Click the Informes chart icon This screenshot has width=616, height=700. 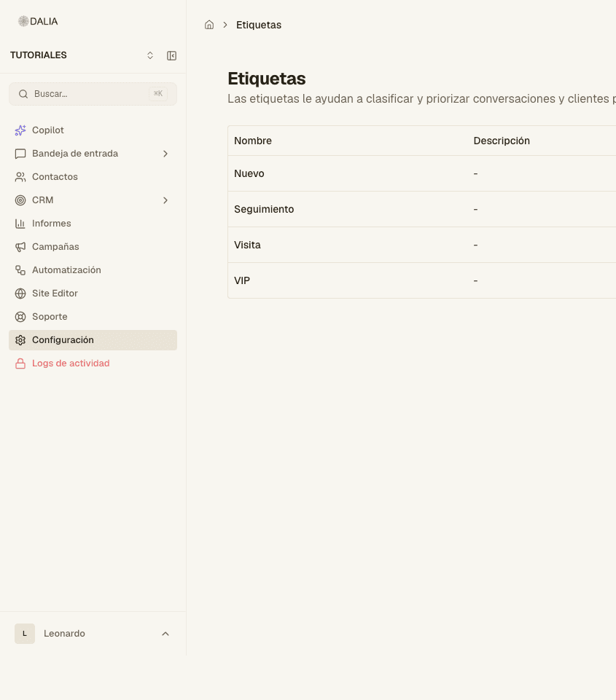pos(20,223)
